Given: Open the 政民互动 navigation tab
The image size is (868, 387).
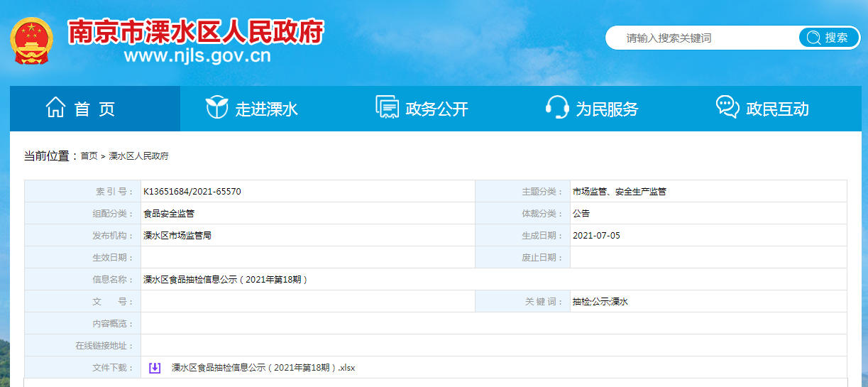Looking at the screenshot, I should tap(776, 109).
